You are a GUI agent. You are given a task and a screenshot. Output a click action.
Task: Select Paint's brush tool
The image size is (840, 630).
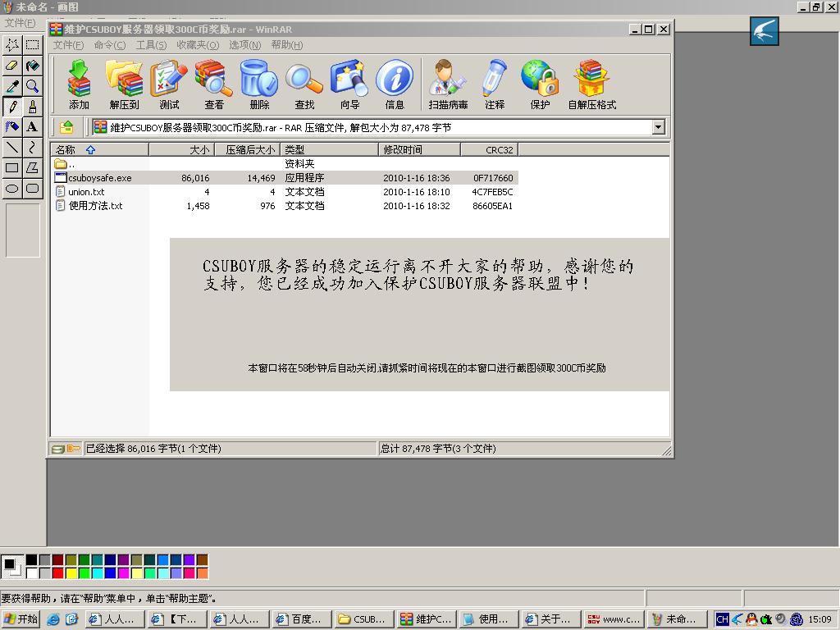tap(32, 106)
